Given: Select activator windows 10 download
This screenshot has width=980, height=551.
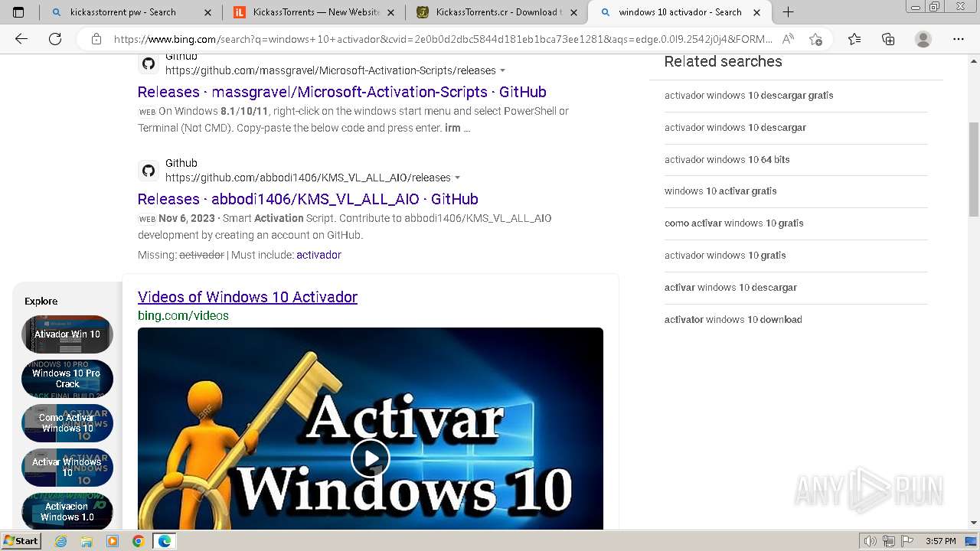Looking at the screenshot, I should [733, 320].
